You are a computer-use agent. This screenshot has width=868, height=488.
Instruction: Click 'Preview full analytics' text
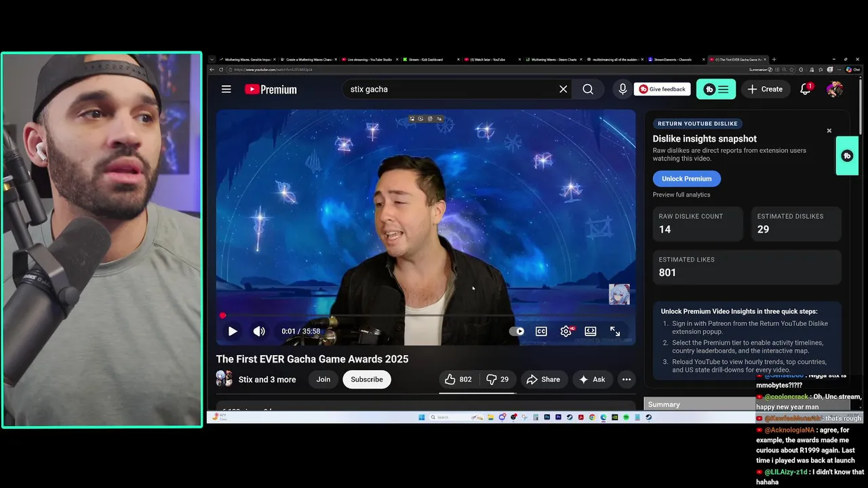682,195
